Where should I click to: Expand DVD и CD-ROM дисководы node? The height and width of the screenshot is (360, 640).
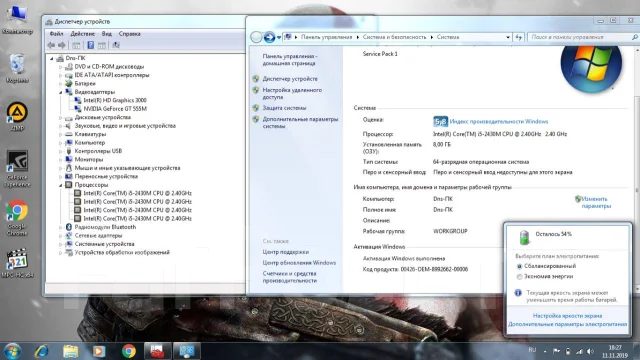60,67
